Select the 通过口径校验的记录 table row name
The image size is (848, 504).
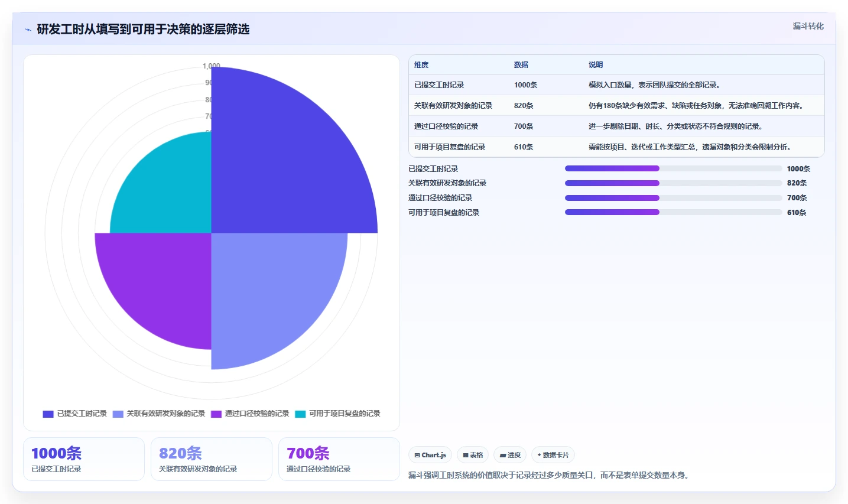[x=446, y=126]
